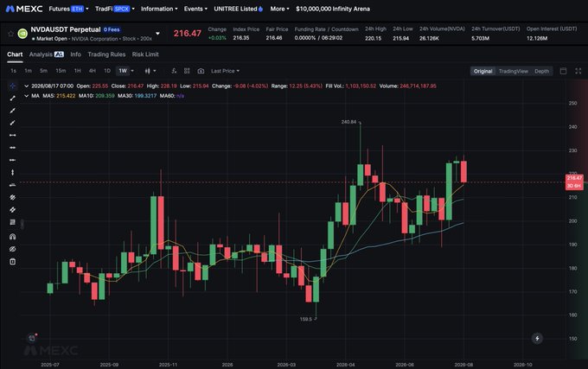Select the 1D timeframe
Image resolution: width=588 pixels, height=369 pixels.
click(107, 71)
